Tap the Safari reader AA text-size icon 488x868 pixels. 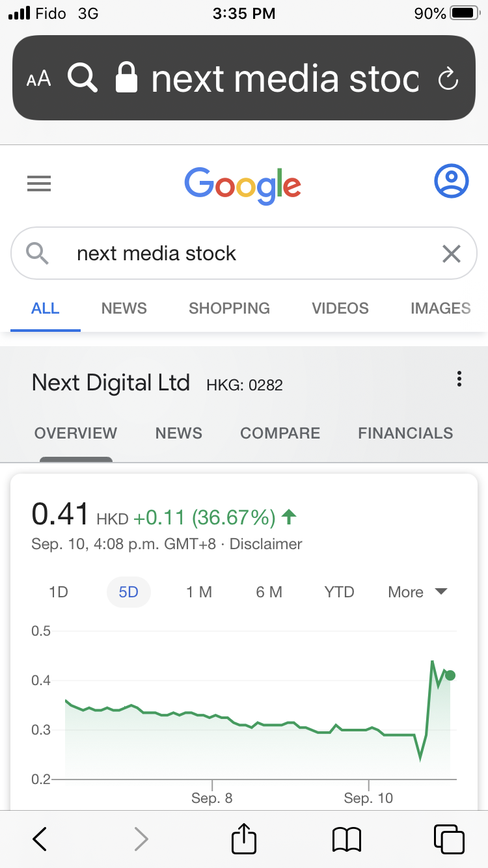pyautogui.click(x=38, y=79)
